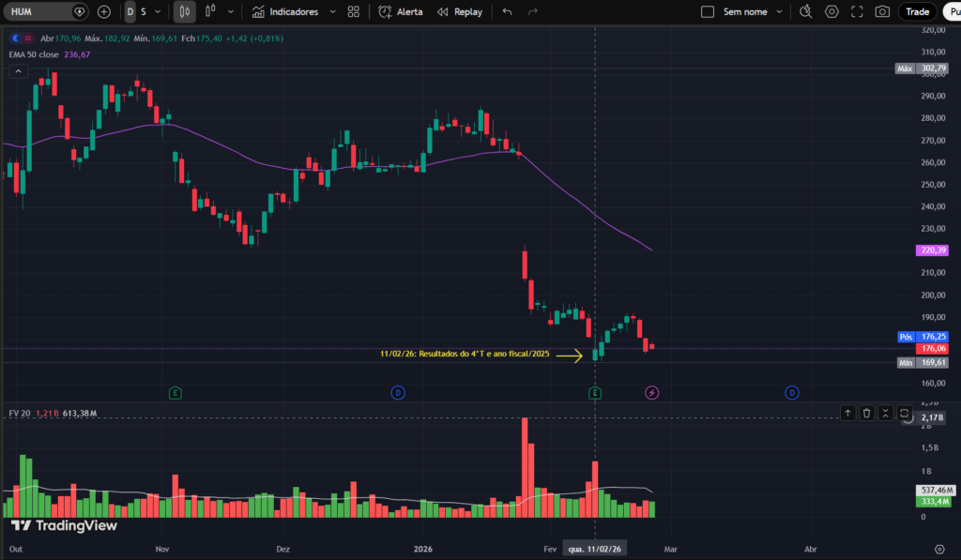Enter fullscreen mode

[857, 11]
